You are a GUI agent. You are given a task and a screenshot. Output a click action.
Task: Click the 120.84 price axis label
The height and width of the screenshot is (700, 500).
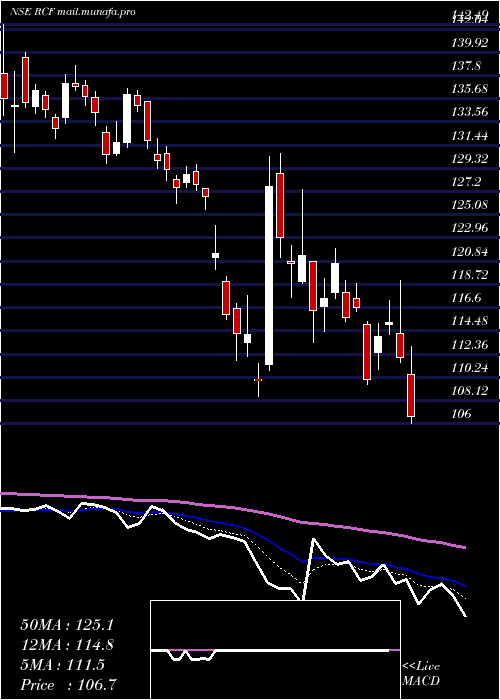pyautogui.click(x=469, y=251)
